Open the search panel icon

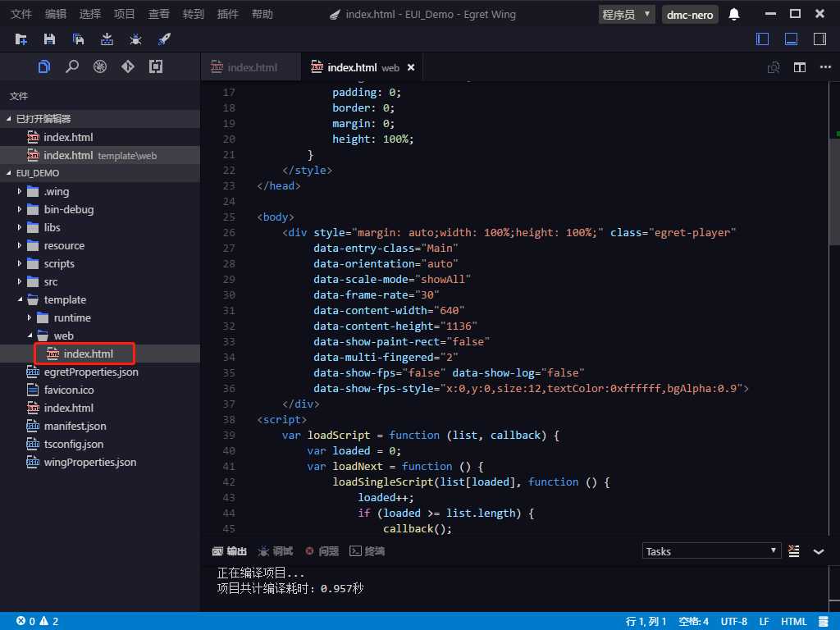[72, 66]
